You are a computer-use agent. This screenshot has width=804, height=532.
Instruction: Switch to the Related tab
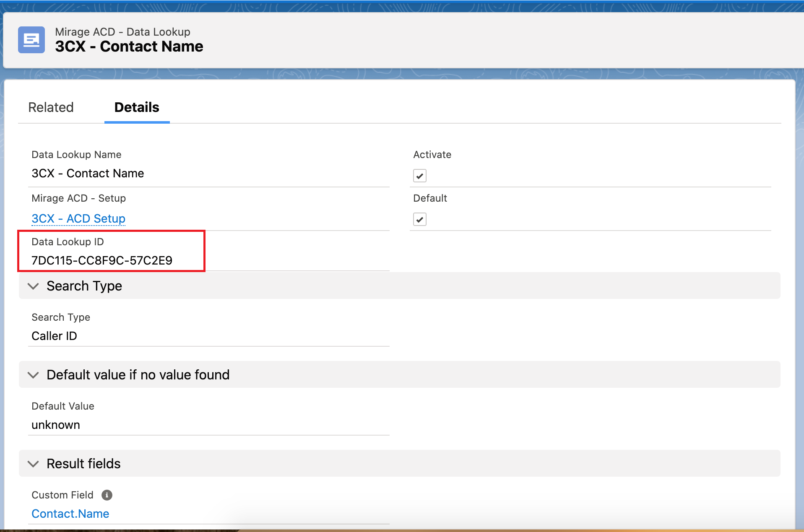pyautogui.click(x=51, y=107)
